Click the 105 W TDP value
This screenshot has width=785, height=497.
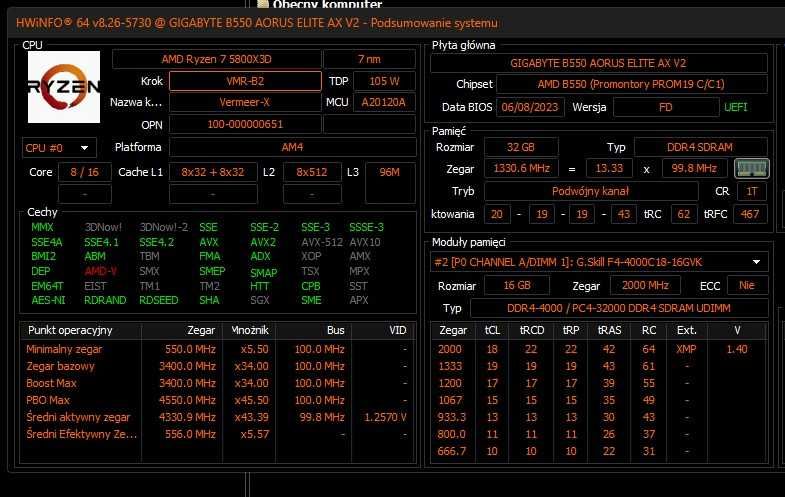click(384, 81)
